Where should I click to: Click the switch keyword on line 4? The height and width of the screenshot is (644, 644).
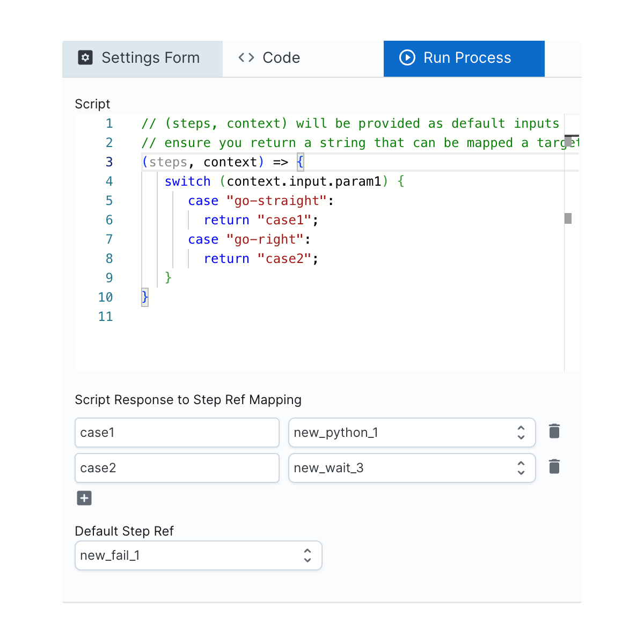(x=187, y=181)
